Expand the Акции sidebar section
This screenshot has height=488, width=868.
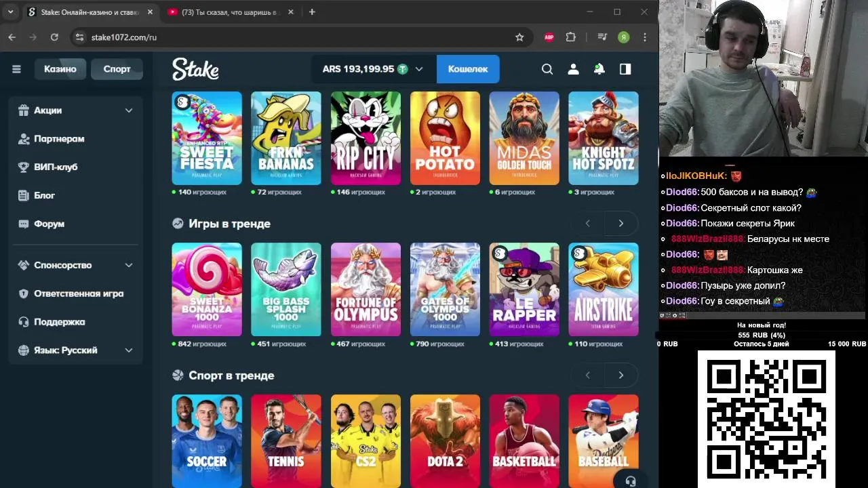[76, 110]
